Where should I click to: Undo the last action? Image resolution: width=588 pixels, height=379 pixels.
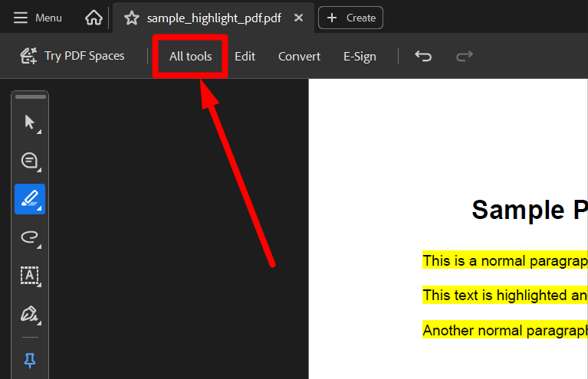click(423, 56)
